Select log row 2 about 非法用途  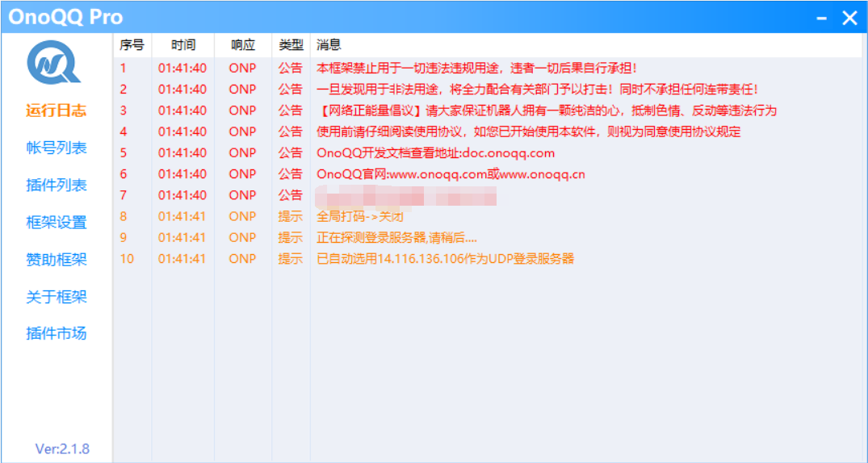(x=537, y=89)
